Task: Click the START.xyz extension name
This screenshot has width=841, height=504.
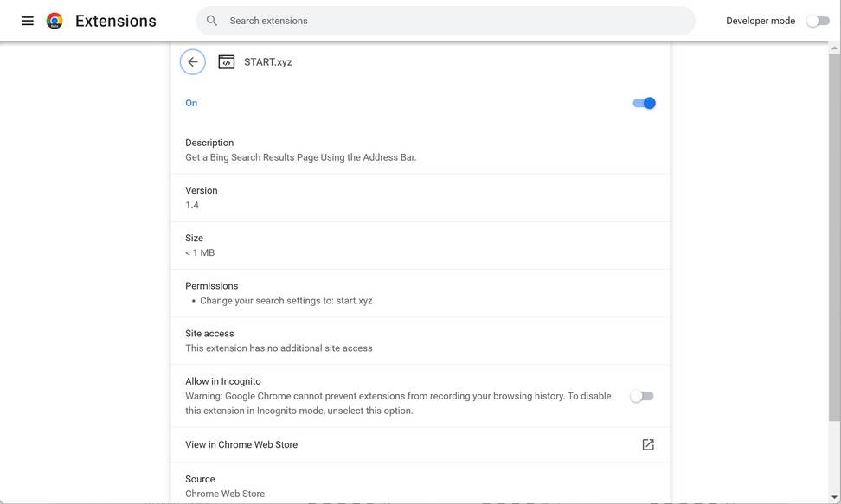Action: tap(268, 62)
